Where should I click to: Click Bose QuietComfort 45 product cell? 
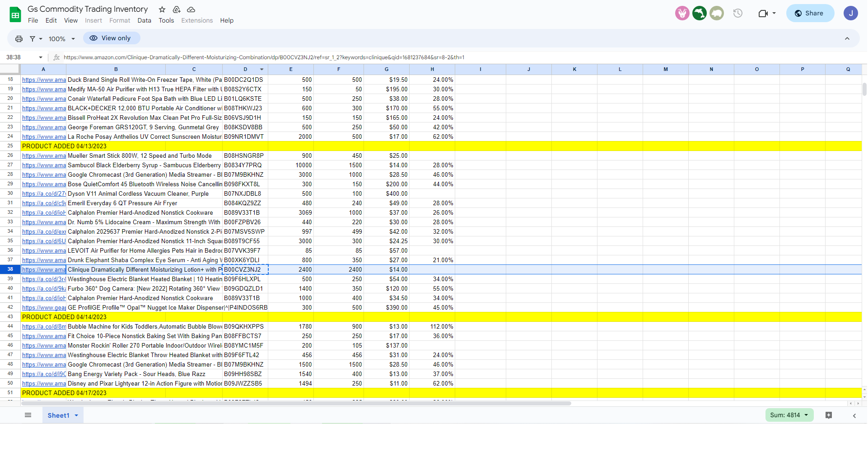pyautogui.click(x=145, y=184)
